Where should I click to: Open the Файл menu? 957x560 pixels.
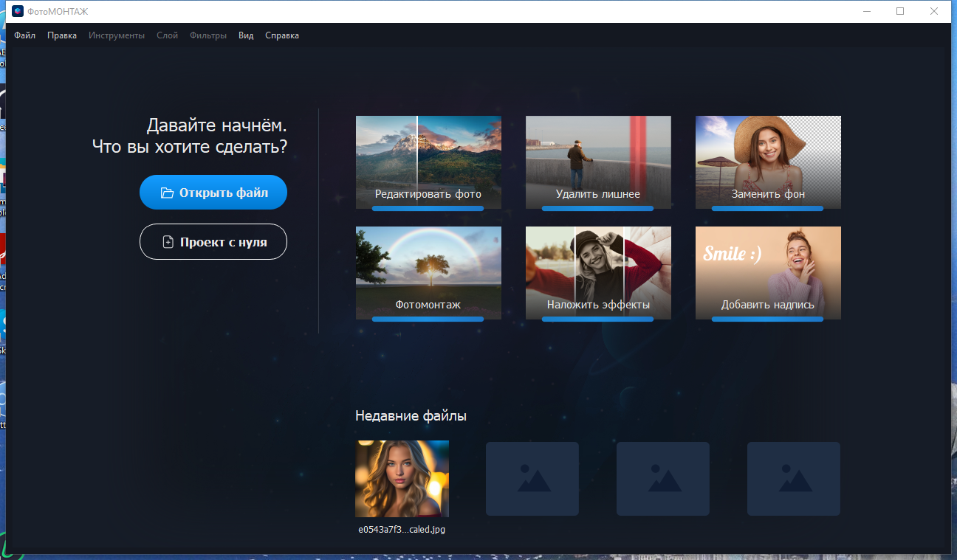click(24, 35)
